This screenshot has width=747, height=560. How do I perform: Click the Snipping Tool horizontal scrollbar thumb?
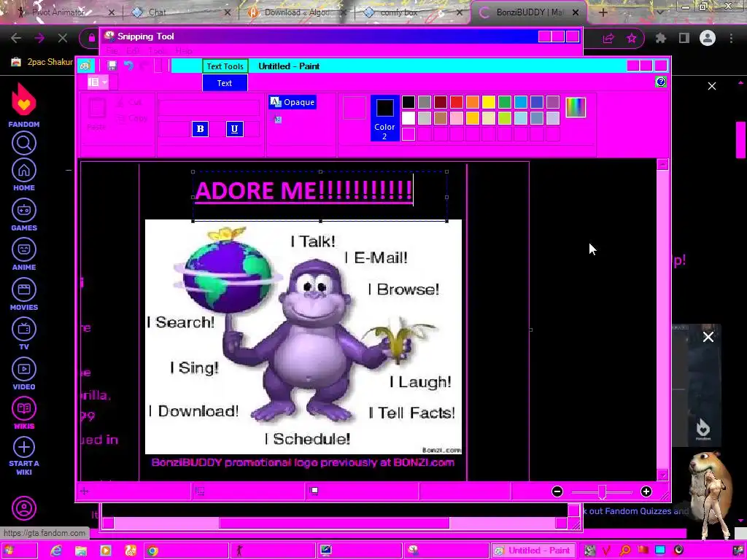tap(334, 524)
